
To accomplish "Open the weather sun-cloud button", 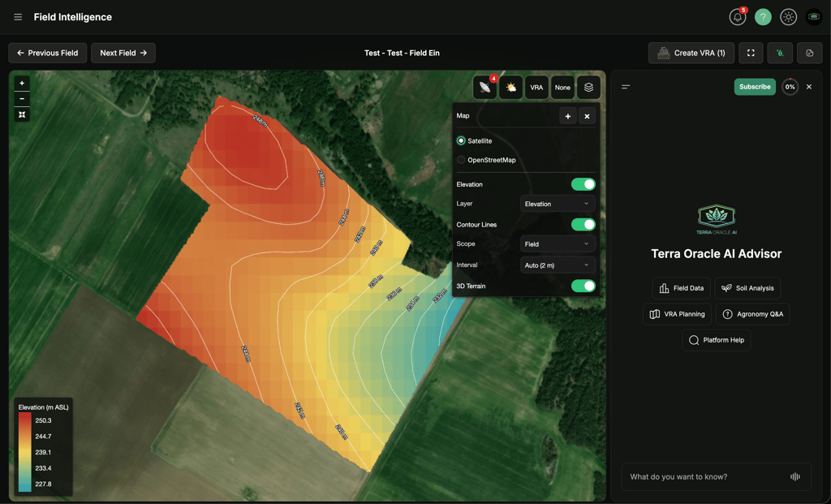I will [510, 88].
